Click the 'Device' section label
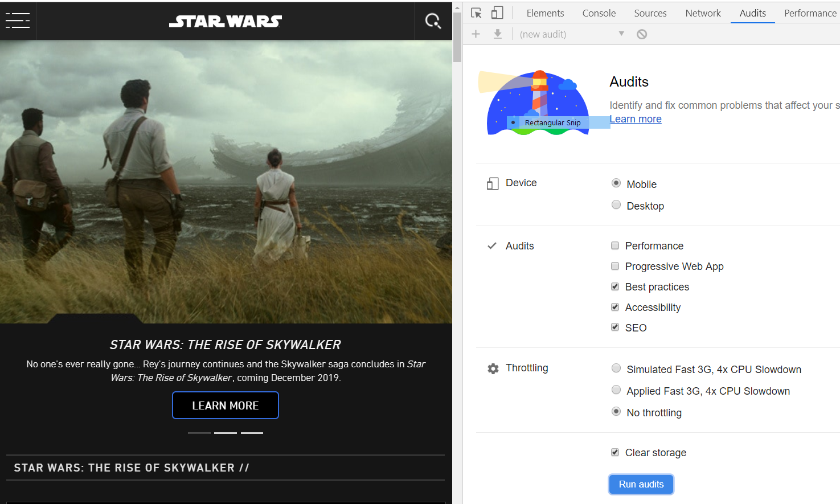Viewport: 840px width, 504px height. [521, 183]
